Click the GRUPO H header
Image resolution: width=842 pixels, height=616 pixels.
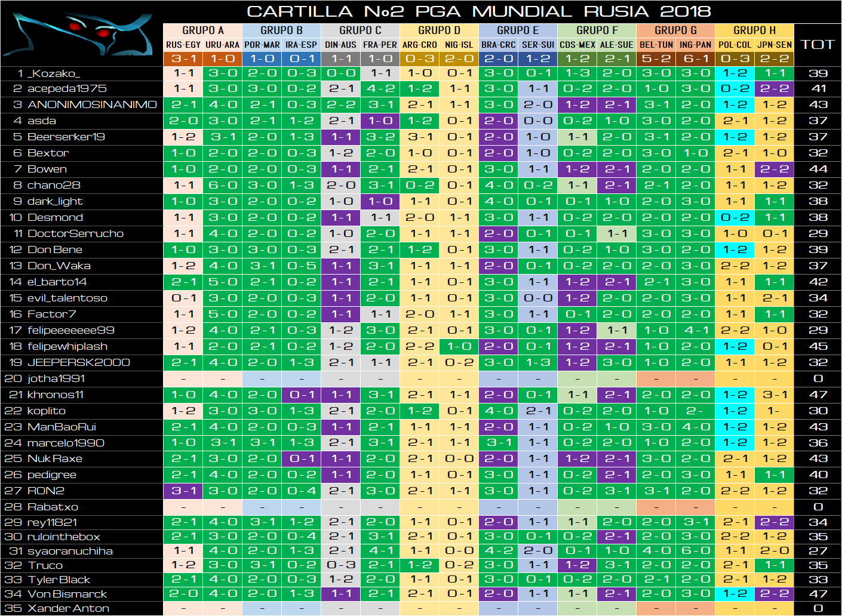754,30
